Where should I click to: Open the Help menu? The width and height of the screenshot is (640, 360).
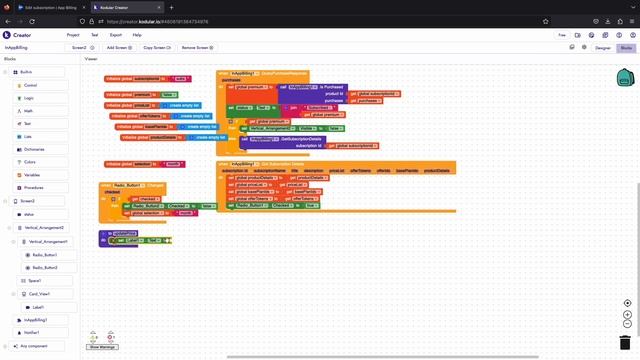coord(137,35)
